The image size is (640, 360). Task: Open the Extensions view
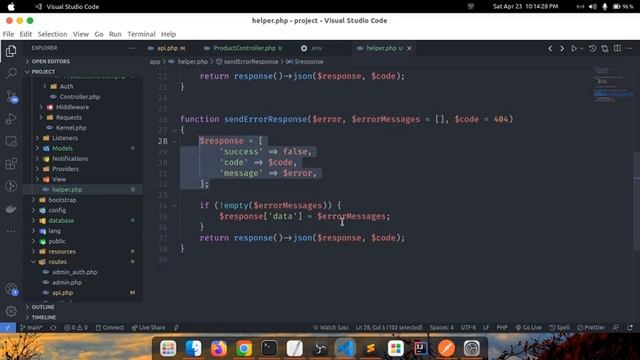tap(11, 164)
